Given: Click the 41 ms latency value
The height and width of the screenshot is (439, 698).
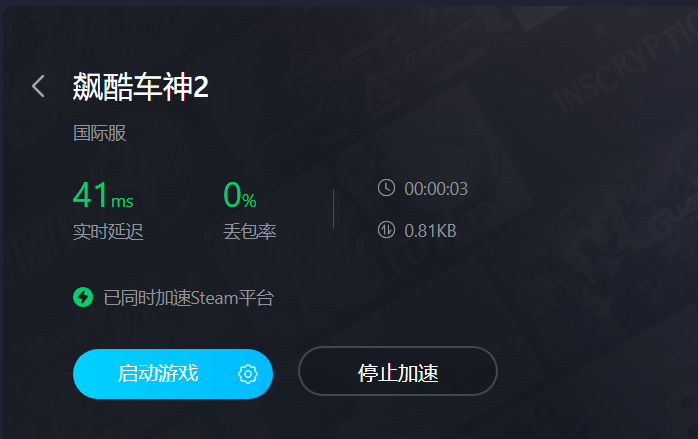Looking at the screenshot, I should (103, 195).
